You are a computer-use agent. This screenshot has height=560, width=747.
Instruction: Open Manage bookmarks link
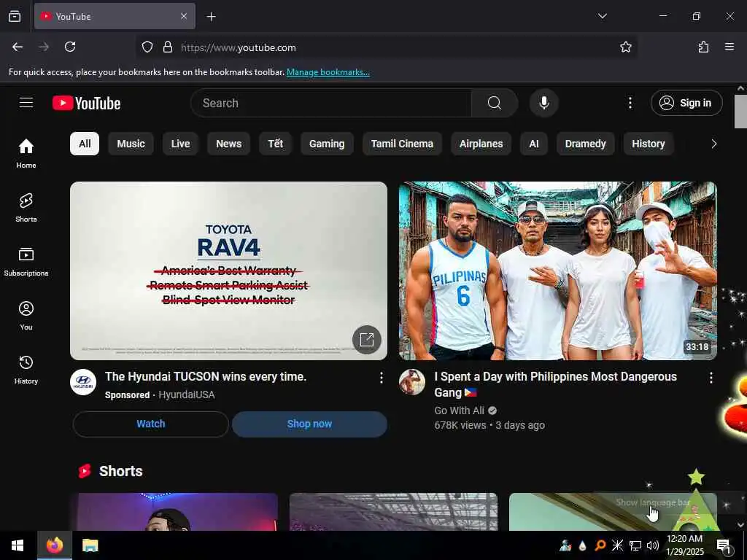click(x=328, y=72)
